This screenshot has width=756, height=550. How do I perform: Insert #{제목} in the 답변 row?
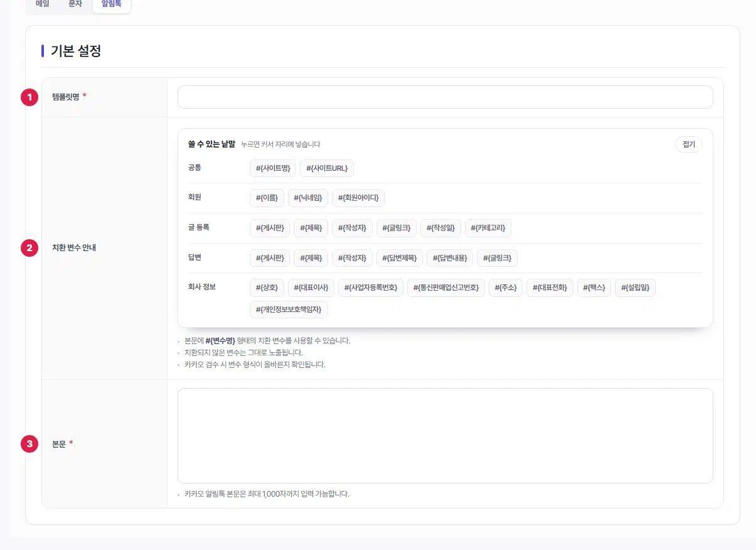[311, 258]
